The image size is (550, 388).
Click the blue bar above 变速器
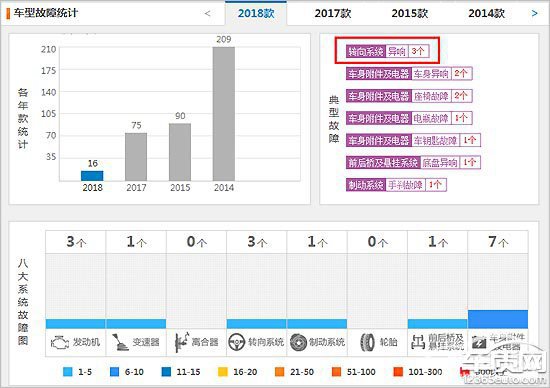point(136,324)
